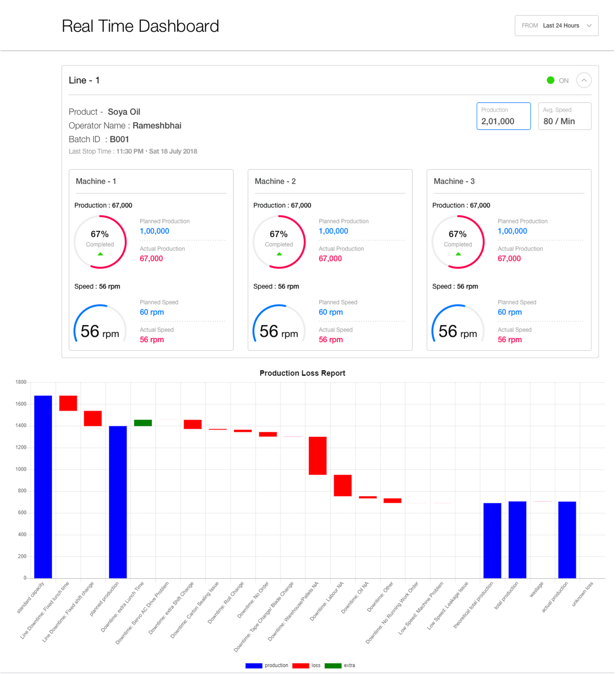The height and width of the screenshot is (674, 616).
Task: Click Machine - 1 planned production value 1,00,000
Action: pos(154,231)
